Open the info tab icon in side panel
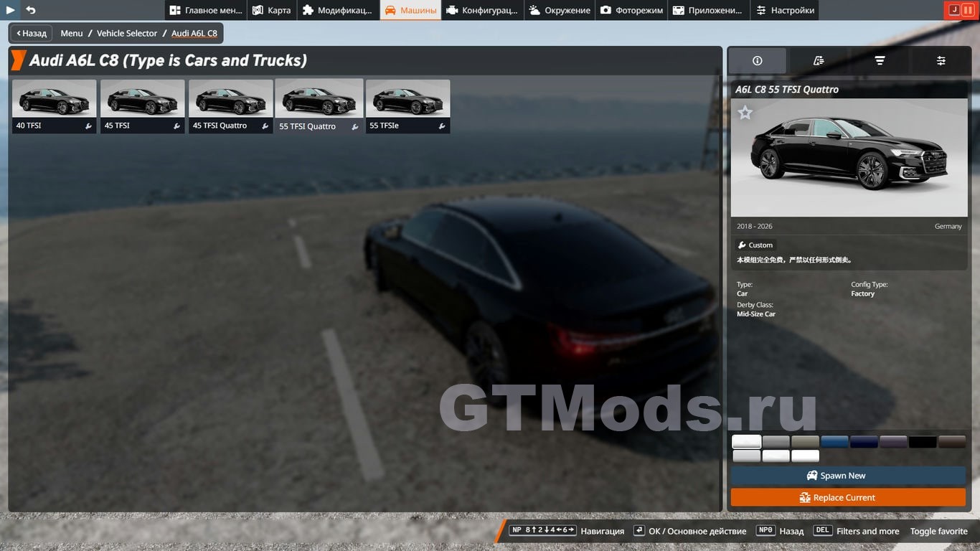Screen dimensions: 980x551 pyautogui.click(x=757, y=61)
